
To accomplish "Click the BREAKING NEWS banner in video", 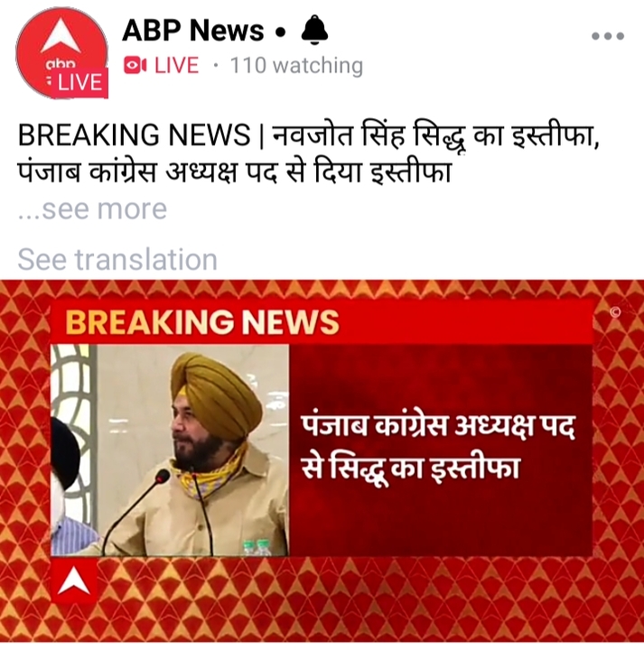I will click(x=322, y=321).
